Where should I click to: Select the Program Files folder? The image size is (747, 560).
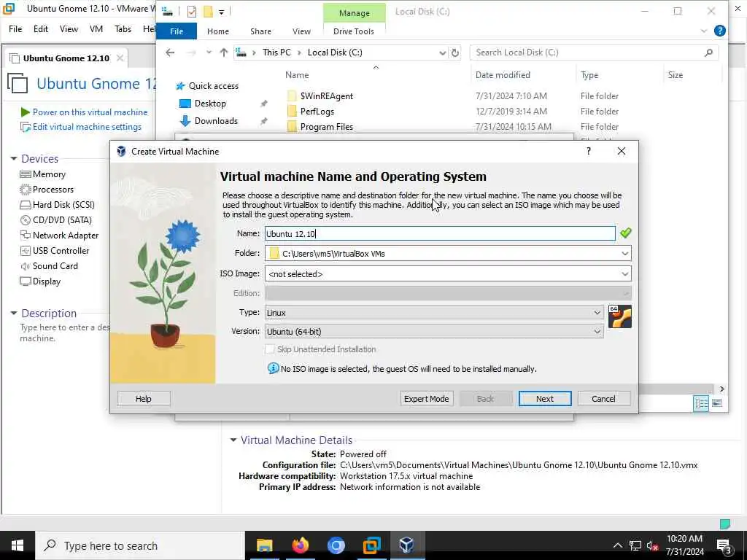coord(327,127)
